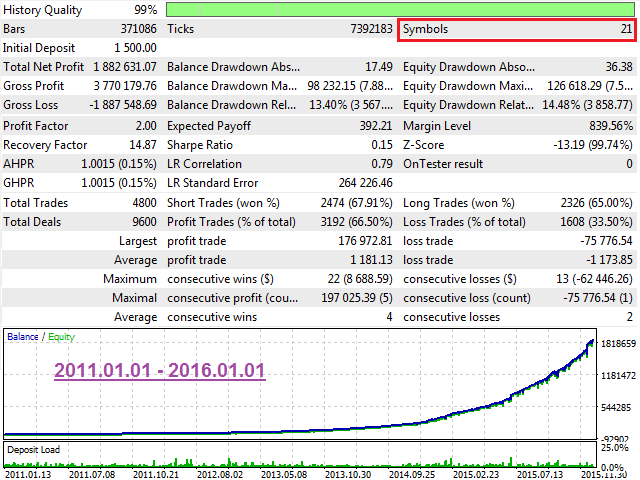Select the Ticks value 7392183
This screenshot has width=640, height=480.
(x=371, y=29)
